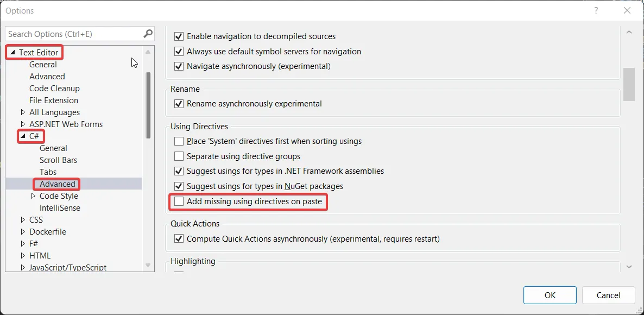Select IntelliSense under C#
This screenshot has width=644, height=315.
pyautogui.click(x=60, y=208)
